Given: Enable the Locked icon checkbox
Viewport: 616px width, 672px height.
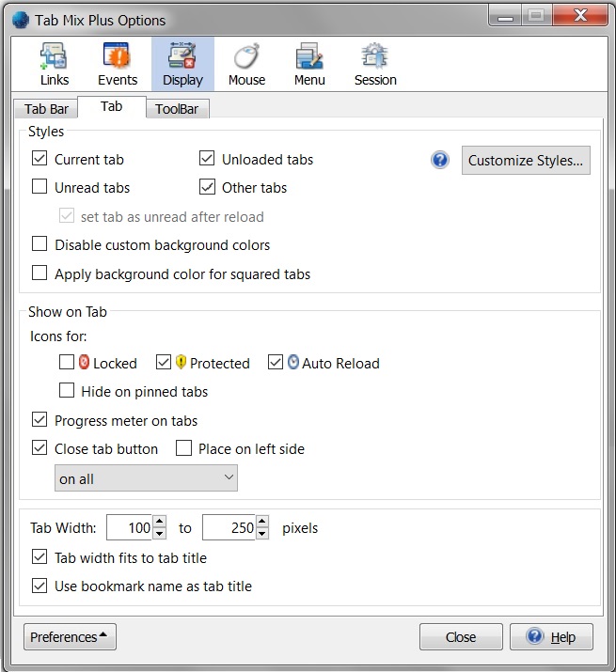Looking at the screenshot, I should pyautogui.click(x=67, y=362).
